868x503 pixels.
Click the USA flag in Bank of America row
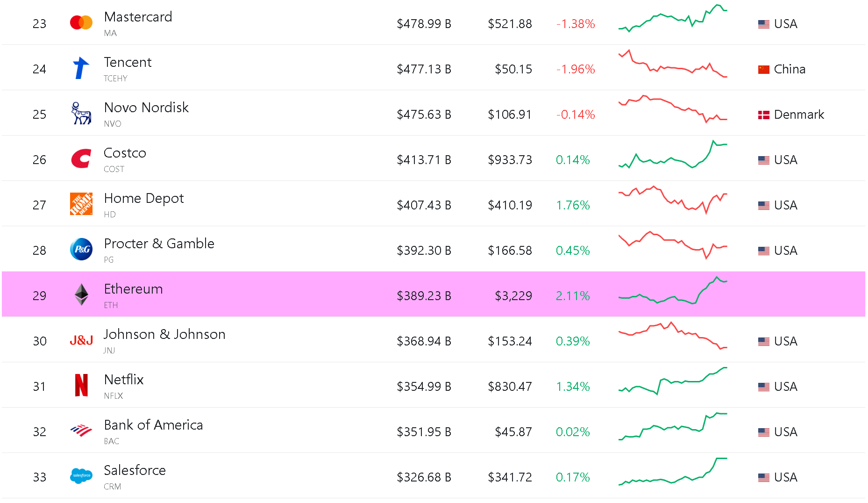764,432
